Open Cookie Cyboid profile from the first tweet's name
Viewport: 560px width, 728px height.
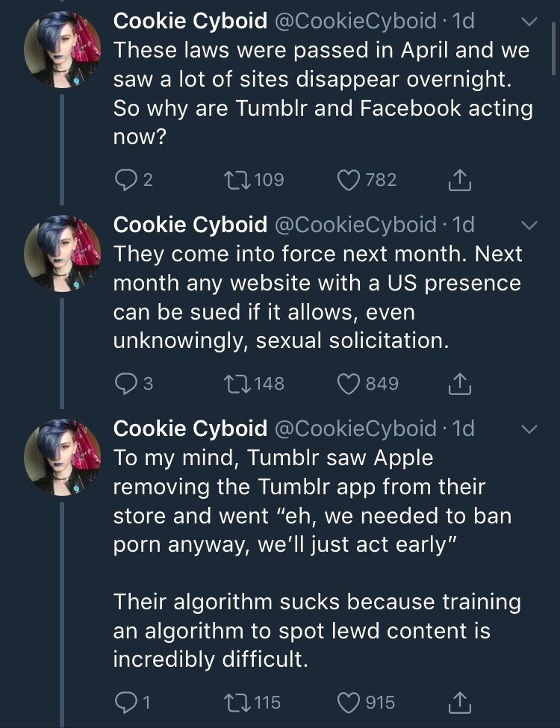coord(190,21)
